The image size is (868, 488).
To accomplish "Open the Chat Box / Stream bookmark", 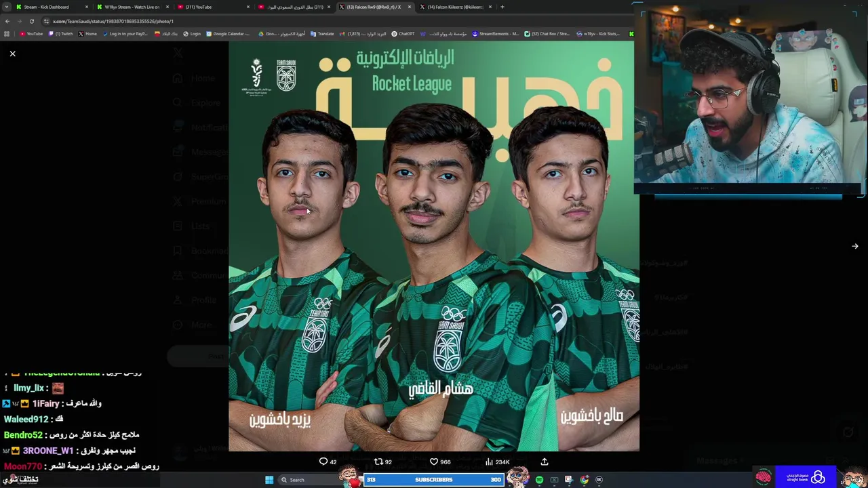I will pos(547,34).
